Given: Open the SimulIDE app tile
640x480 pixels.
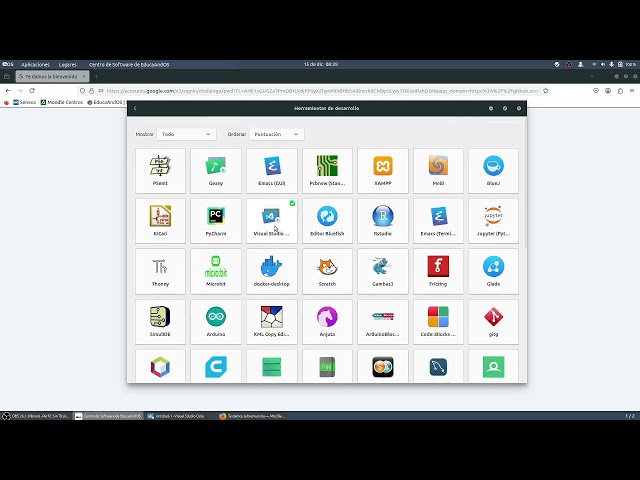Looking at the screenshot, I should (x=160, y=322).
